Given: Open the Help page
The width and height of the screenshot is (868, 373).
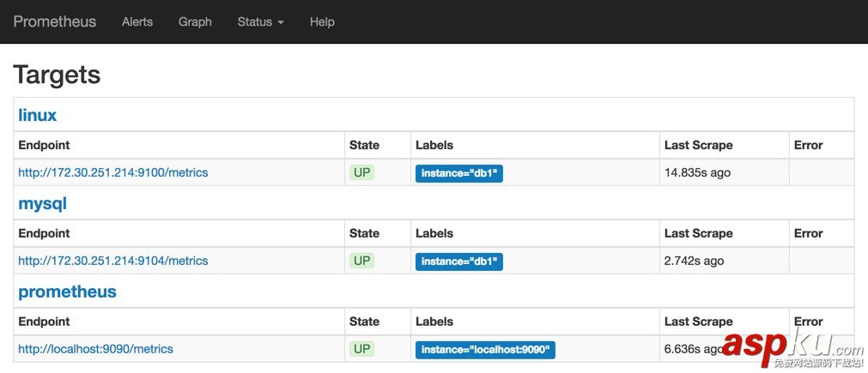Looking at the screenshot, I should [x=322, y=21].
